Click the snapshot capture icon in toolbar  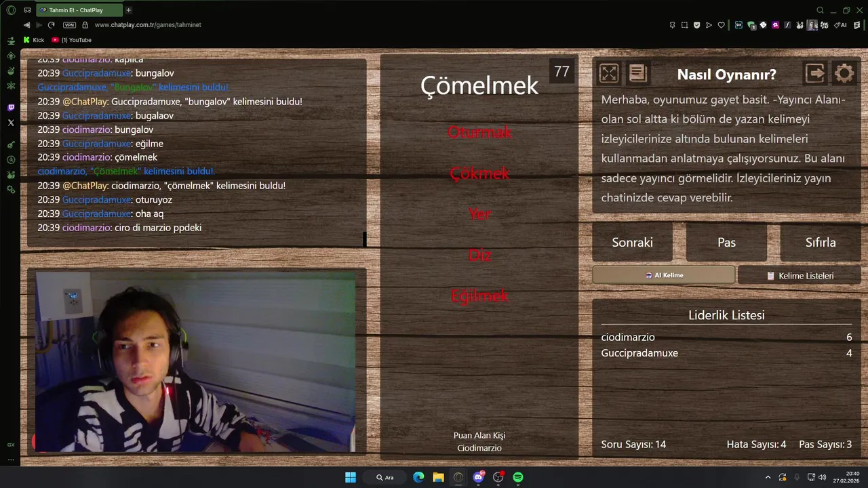(x=684, y=25)
